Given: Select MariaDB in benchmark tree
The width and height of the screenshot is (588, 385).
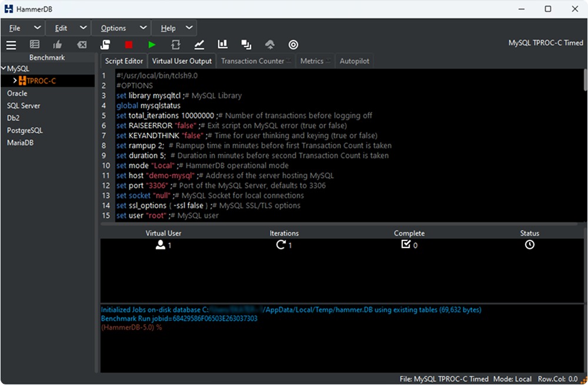Looking at the screenshot, I should (20, 143).
